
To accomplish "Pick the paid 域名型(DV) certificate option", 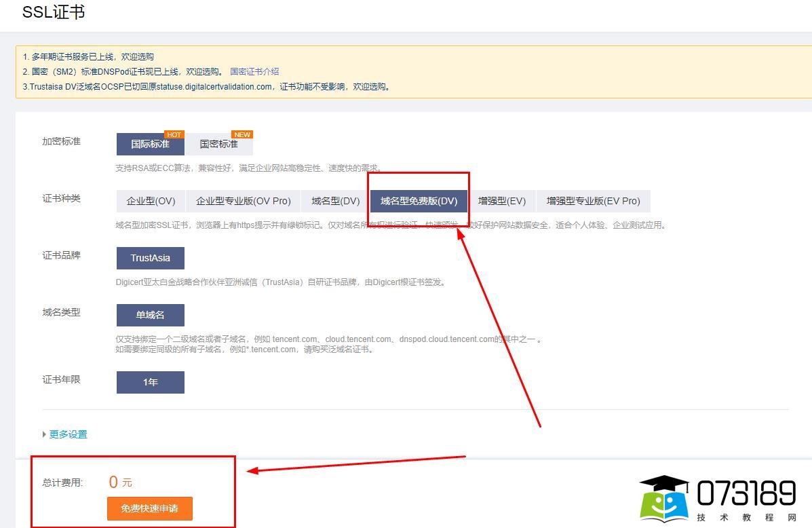I will pos(335,201).
